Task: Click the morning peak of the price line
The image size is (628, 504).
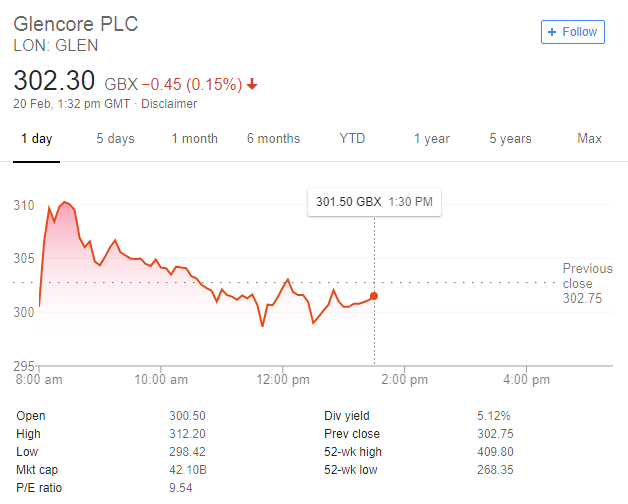Action: coord(65,202)
